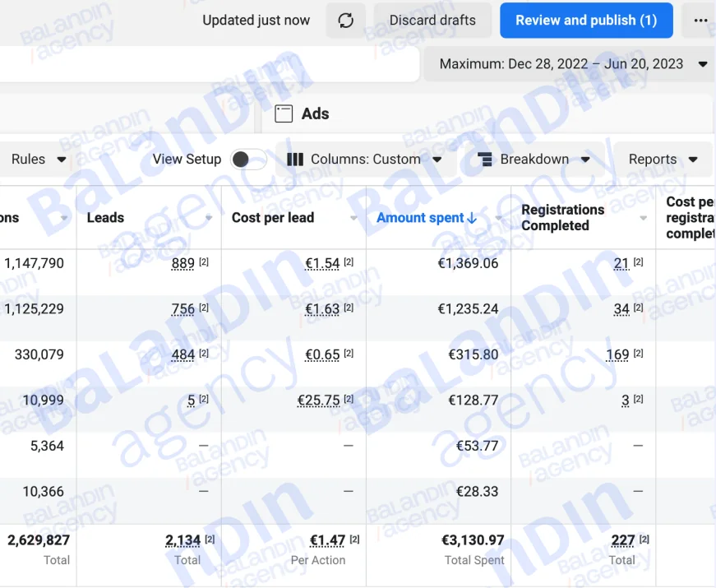Click the footnote [2] beside €1.54
The width and height of the screenshot is (716, 588).
pos(349,262)
